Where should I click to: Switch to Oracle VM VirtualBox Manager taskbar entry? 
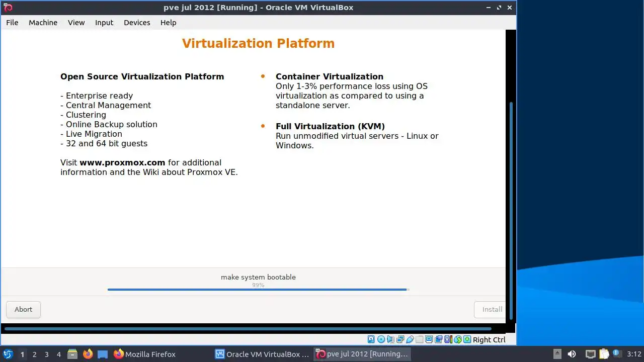coord(262,354)
